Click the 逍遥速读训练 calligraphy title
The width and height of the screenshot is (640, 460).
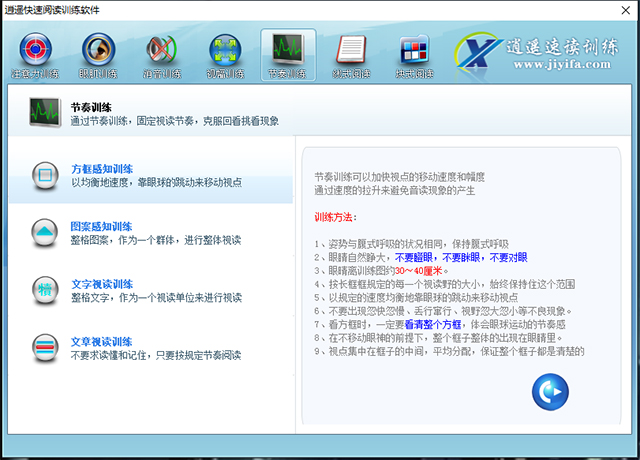point(562,47)
